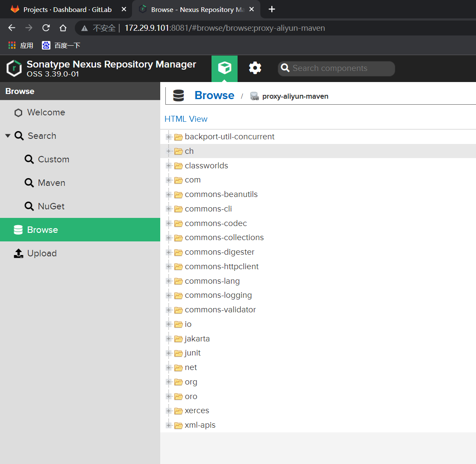
Task: Click the browser home icon
Action: 63,28
